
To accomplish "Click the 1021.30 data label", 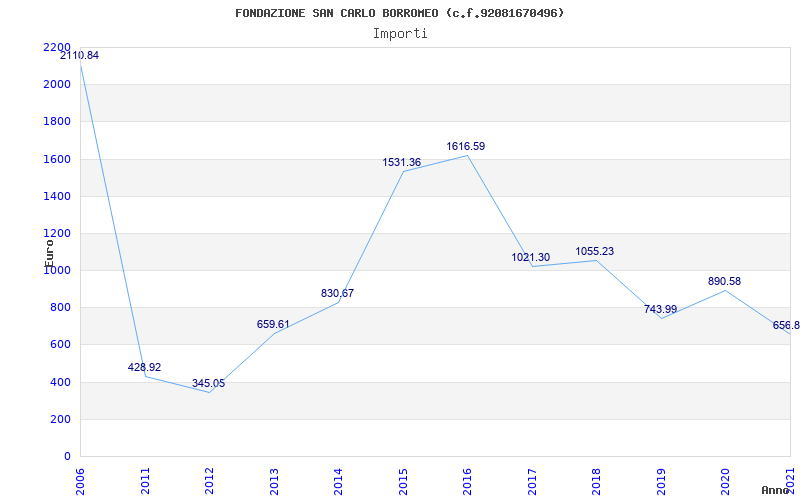I will (531, 258).
